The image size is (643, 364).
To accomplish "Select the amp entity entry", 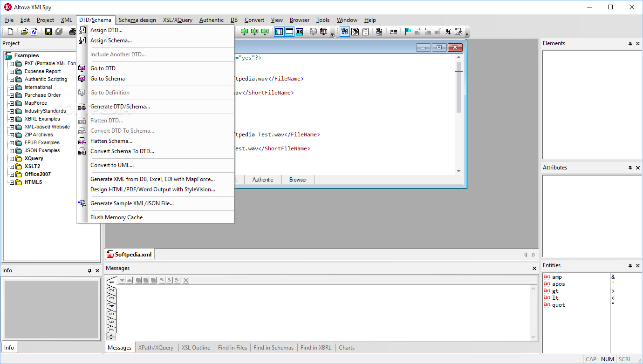I will (557, 277).
